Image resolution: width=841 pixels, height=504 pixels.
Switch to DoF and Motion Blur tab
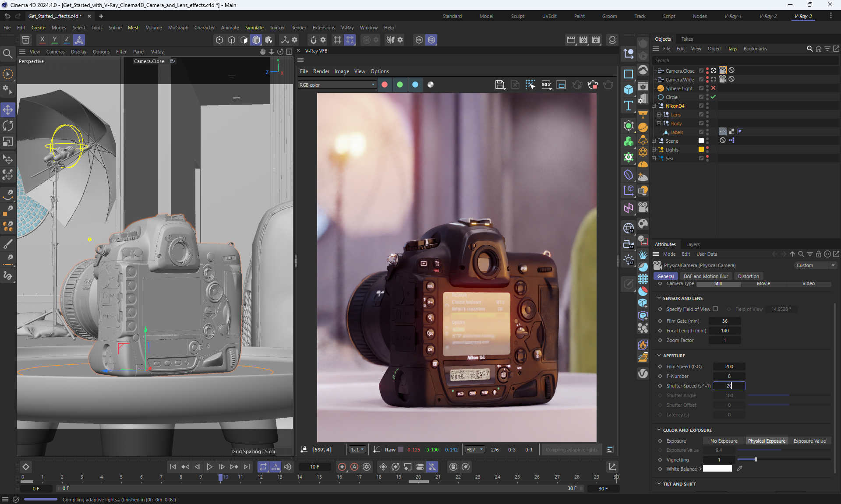(x=706, y=276)
